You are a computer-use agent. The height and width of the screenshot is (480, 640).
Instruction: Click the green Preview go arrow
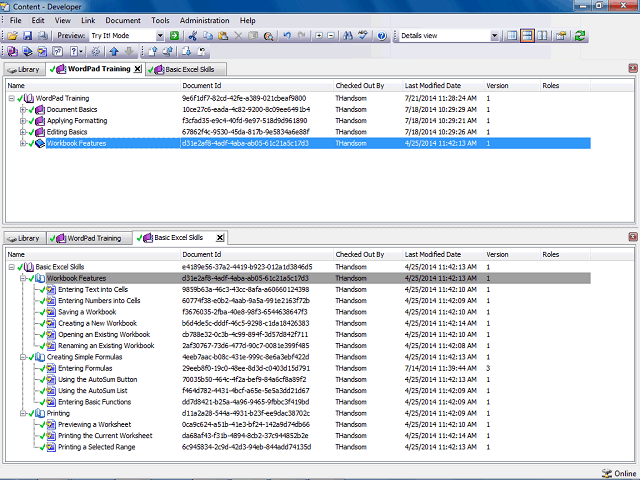pyautogui.click(x=174, y=36)
